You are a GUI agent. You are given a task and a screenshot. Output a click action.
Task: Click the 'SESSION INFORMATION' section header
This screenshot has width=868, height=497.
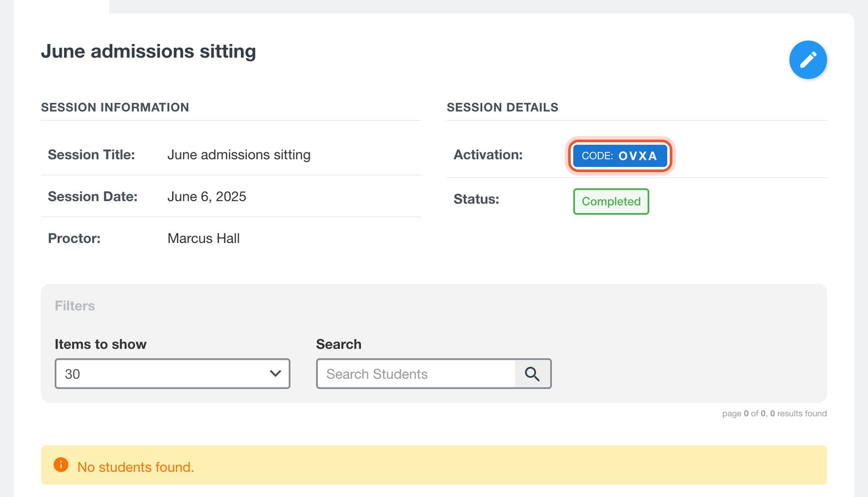pos(115,107)
